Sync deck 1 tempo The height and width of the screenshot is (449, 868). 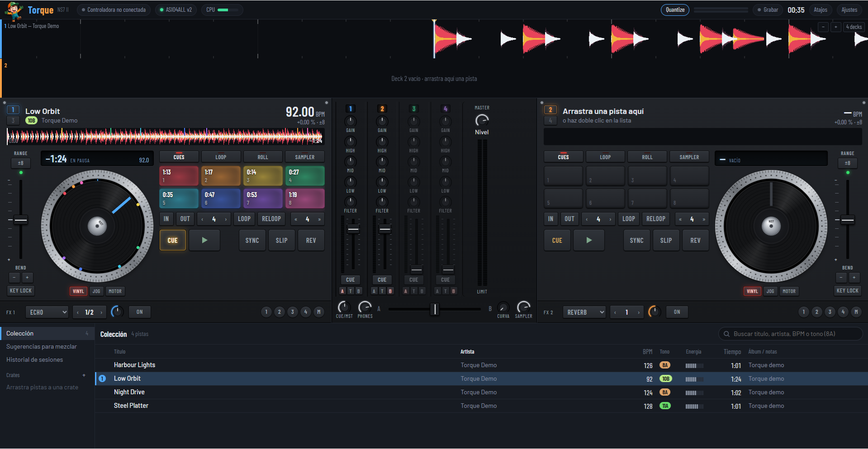(x=252, y=240)
